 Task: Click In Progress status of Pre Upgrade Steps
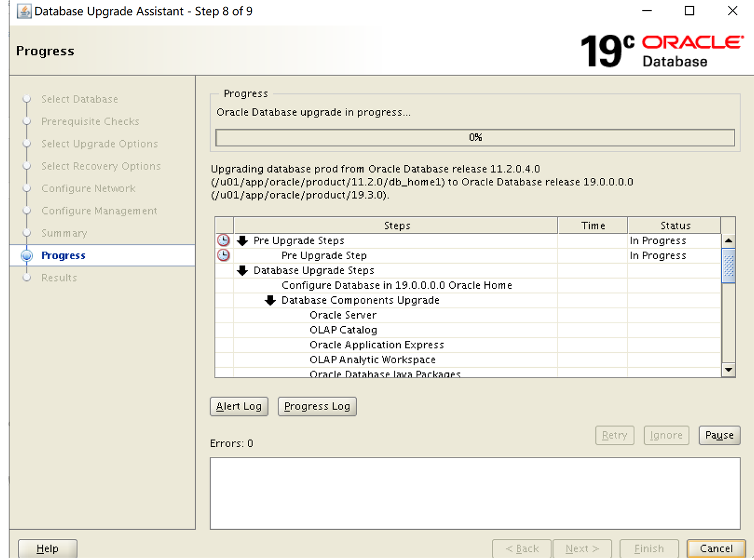click(x=658, y=241)
